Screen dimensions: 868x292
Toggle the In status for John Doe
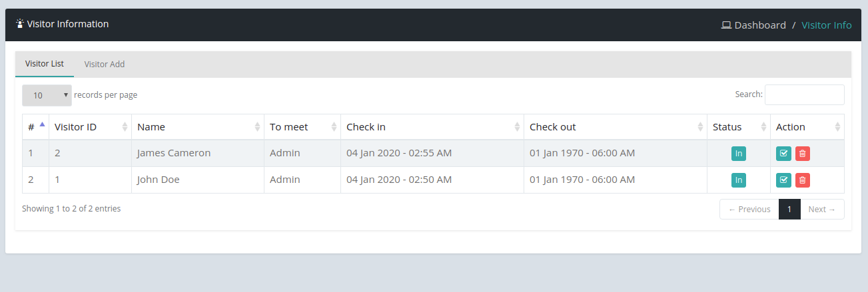738,180
